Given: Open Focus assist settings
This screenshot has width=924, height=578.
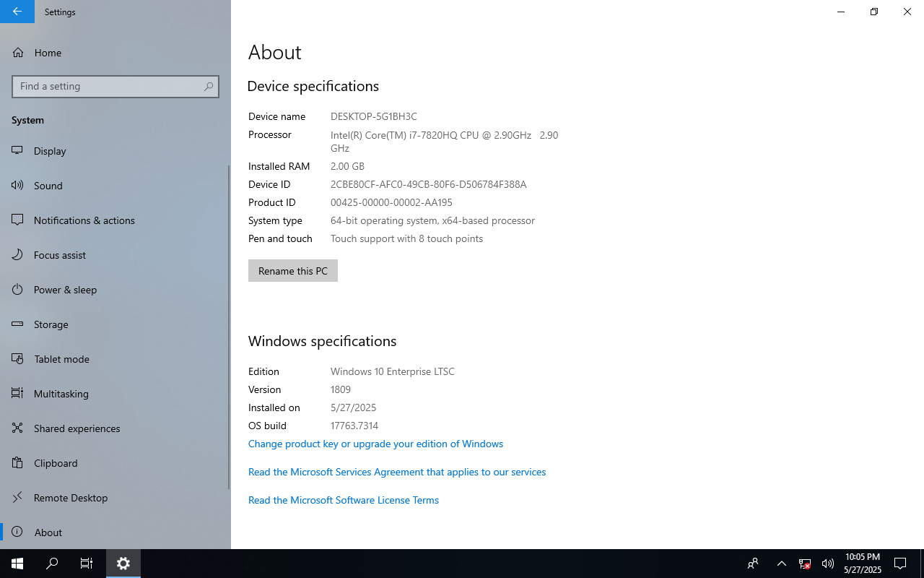Looking at the screenshot, I should [115, 255].
